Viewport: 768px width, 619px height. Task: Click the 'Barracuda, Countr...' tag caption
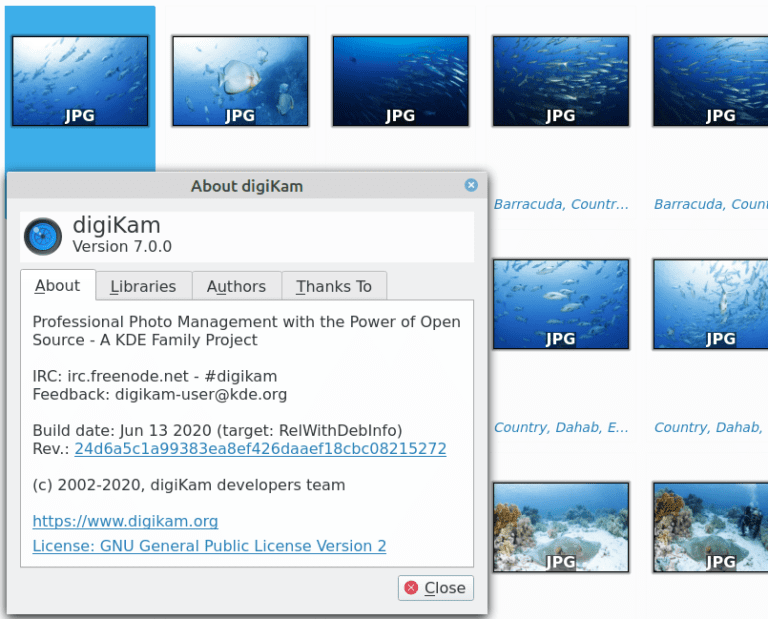[x=561, y=204]
